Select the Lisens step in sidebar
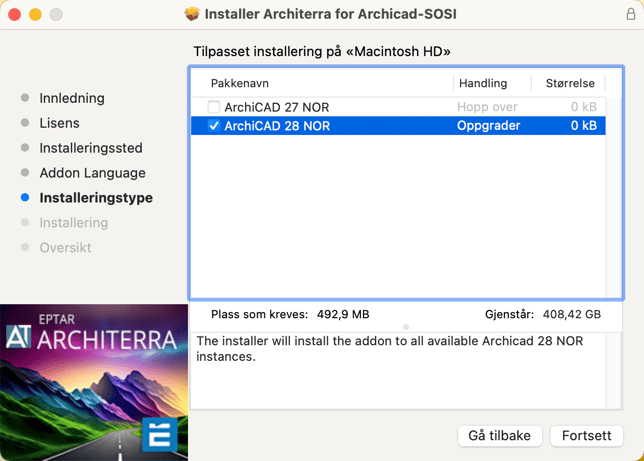This screenshot has height=461, width=644. click(59, 123)
